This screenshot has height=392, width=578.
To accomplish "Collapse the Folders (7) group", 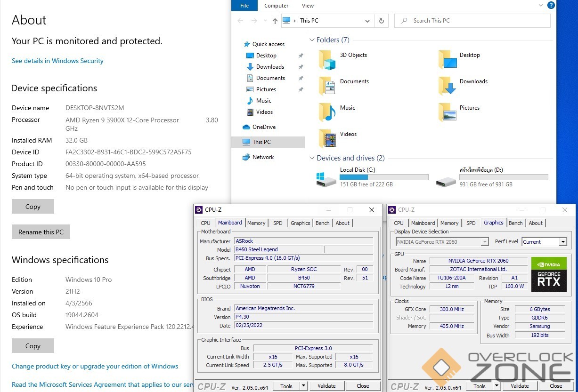I will coord(312,40).
